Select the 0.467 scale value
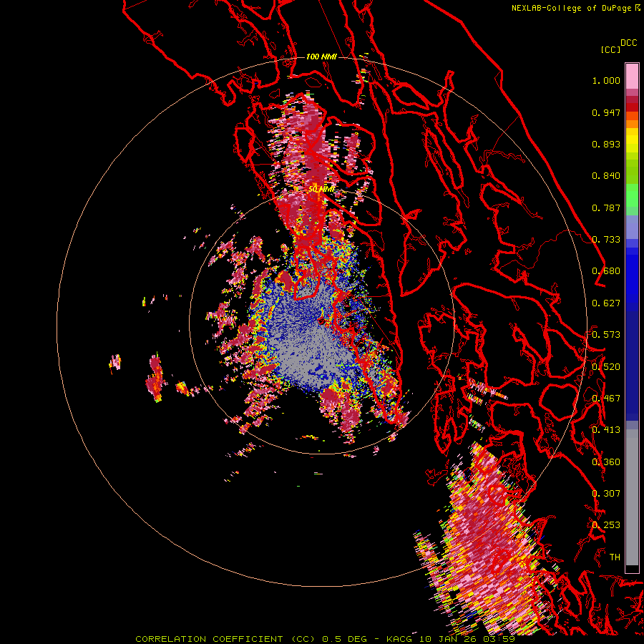The image size is (644, 644). point(606,399)
